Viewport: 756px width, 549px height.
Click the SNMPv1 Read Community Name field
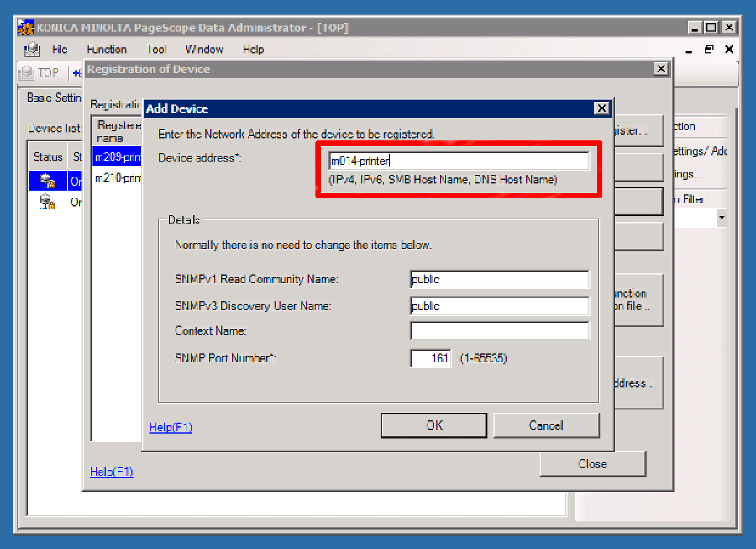[499, 279]
